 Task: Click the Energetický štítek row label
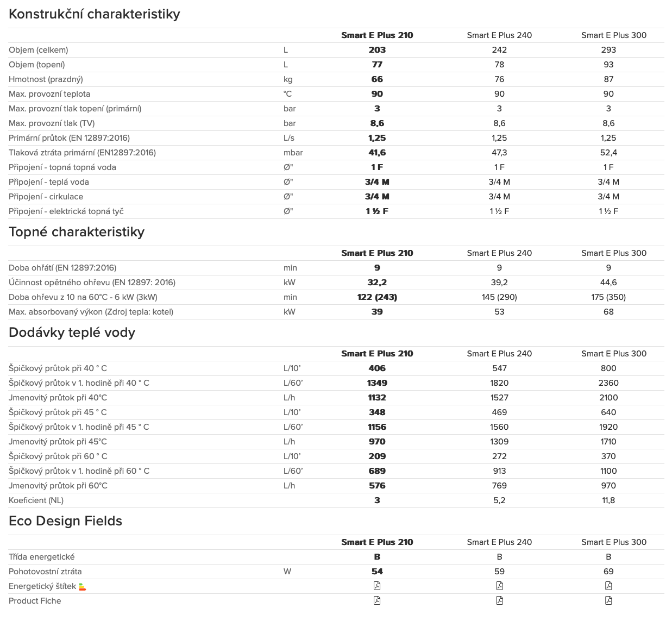(42, 586)
